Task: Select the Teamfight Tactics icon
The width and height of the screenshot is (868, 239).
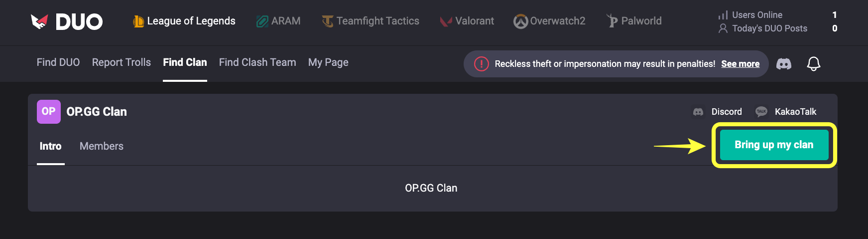Action: 328,21
